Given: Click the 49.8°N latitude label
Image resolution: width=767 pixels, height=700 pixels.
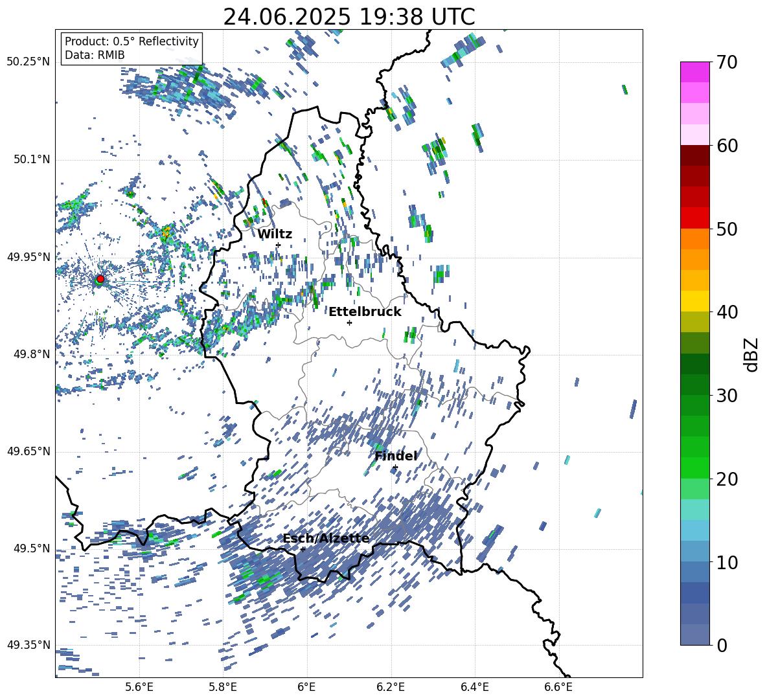Looking at the screenshot, I should click(32, 354).
